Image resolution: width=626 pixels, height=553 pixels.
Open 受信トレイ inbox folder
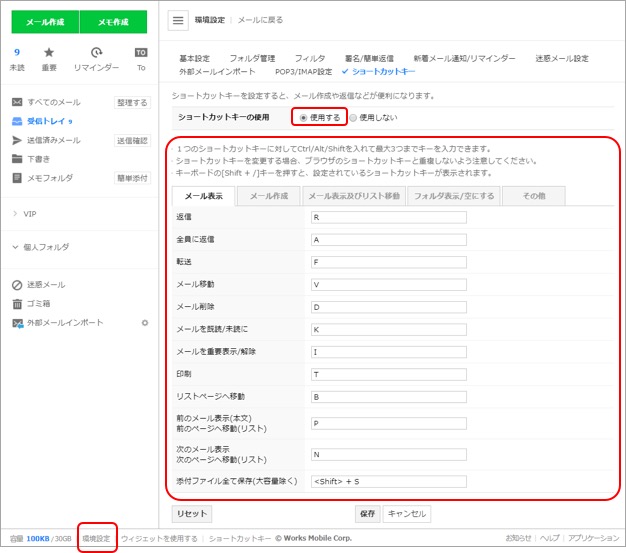click(x=46, y=121)
